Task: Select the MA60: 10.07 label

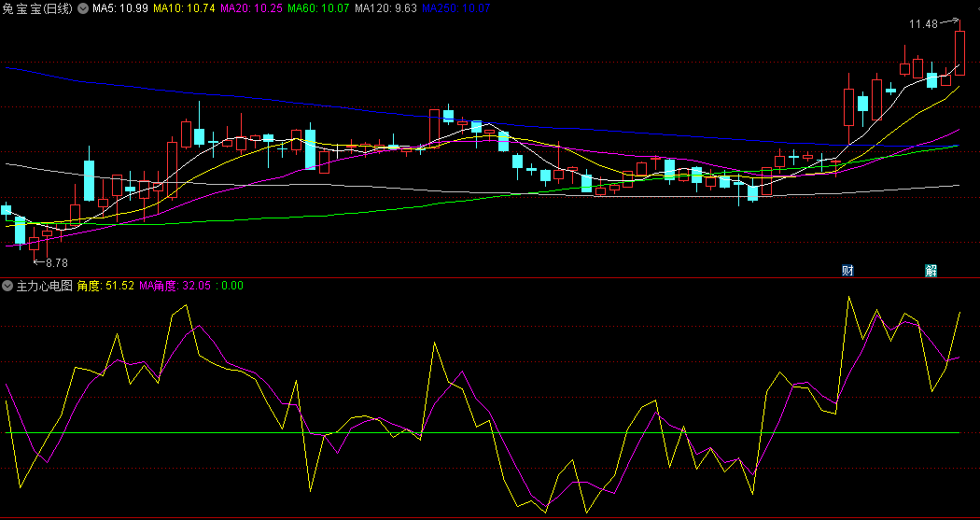Action: coord(319,8)
